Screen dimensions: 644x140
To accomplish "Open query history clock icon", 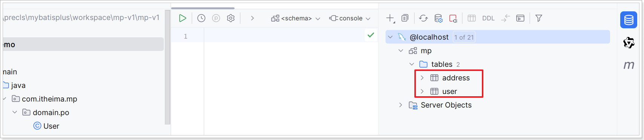I will (x=201, y=18).
